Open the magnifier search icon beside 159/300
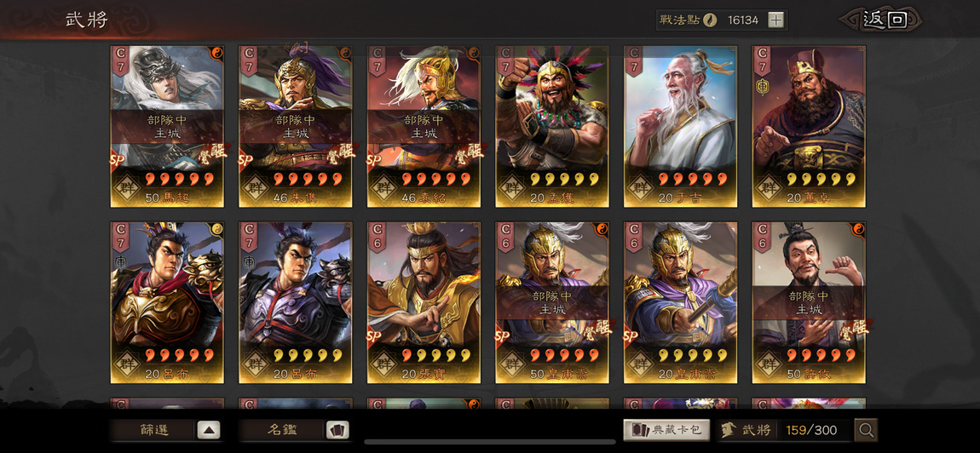 [867, 430]
